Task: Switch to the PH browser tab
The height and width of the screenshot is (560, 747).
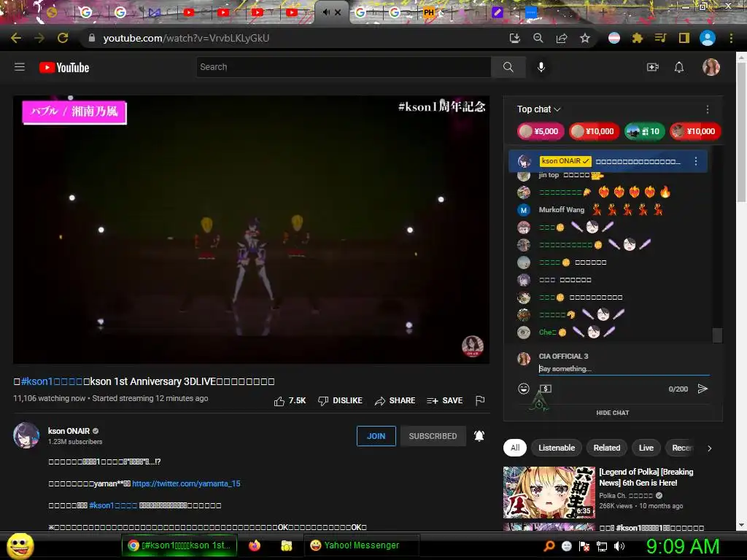Action: [x=429, y=12]
